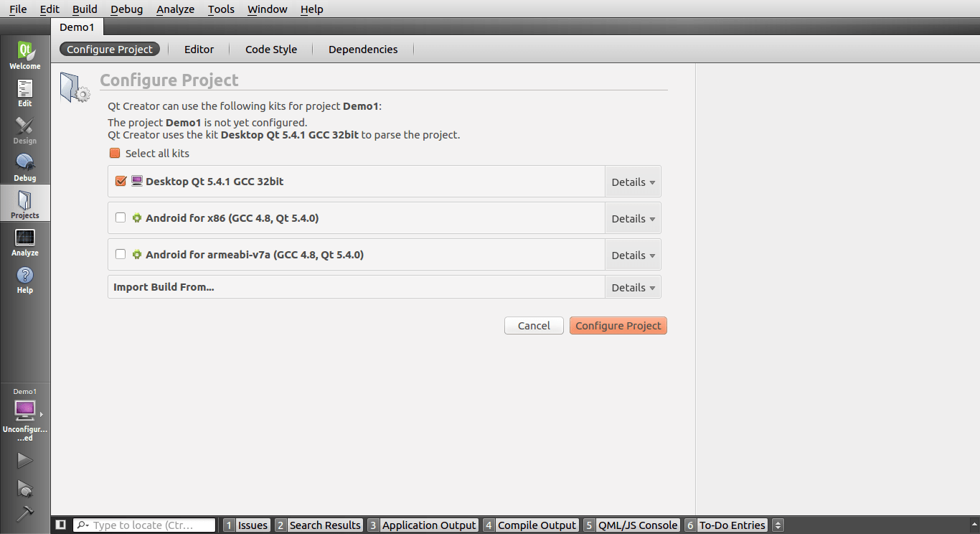Expand Details for Import Build From

633,288
